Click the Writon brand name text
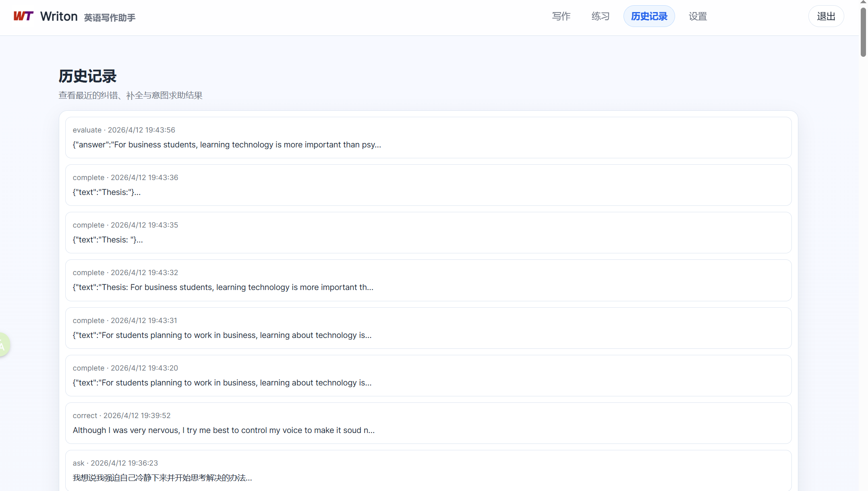 point(59,17)
